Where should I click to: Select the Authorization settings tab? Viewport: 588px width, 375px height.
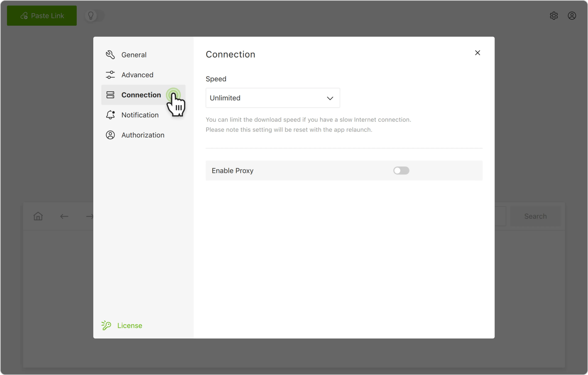point(143,135)
